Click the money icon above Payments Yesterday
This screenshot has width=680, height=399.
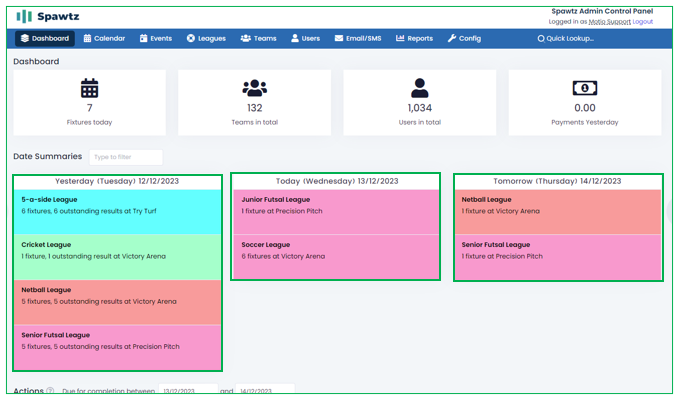585,88
